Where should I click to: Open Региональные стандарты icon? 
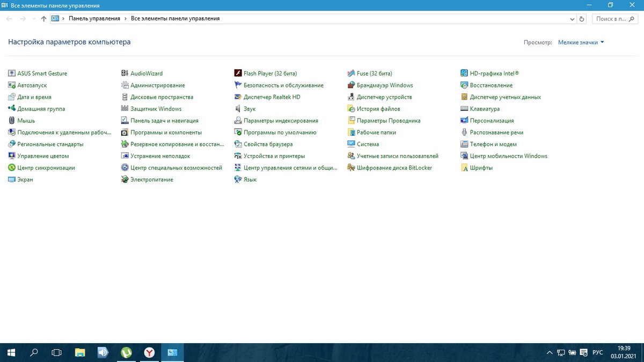(x=12, y=144)
